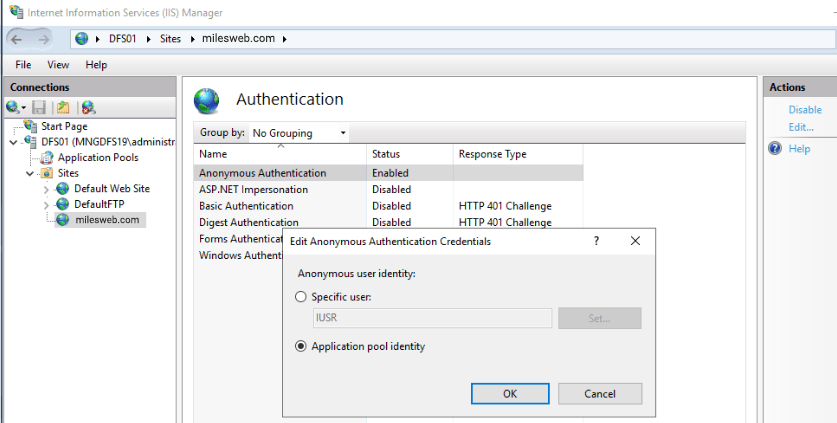Click Cancel in the credentials dialog
The image size is (837, 423).
coord(600,394)
